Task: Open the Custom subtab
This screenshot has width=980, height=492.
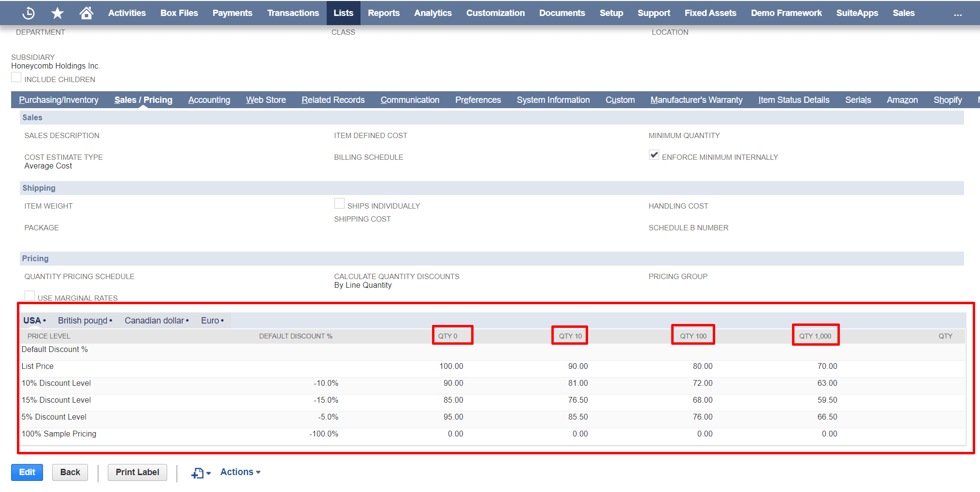Action: point(620,100)
